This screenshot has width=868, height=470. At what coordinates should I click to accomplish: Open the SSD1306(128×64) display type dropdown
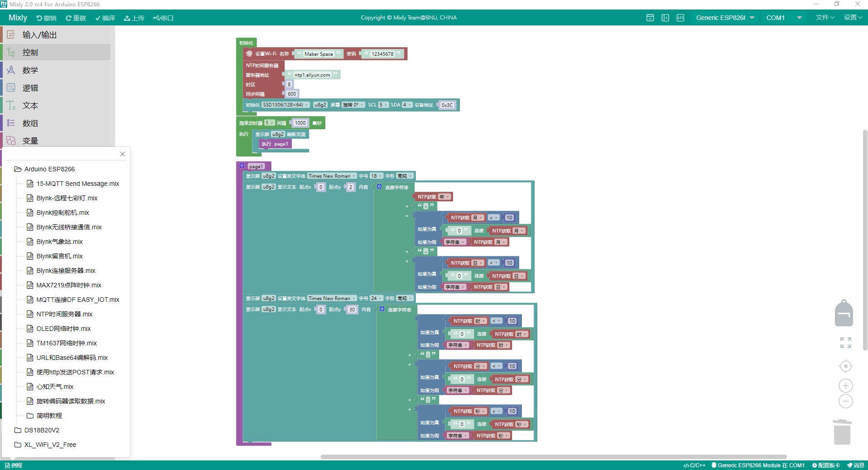[x=285, y=105]
